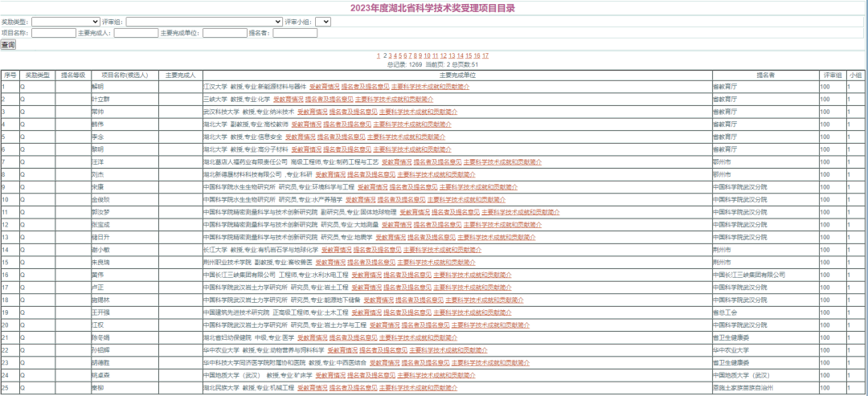Click the page title 2023年度湖北省科学技术奖受理项目目录
Image resolution: width=868 pixels, height=396 pixels.
click(433, 8)
